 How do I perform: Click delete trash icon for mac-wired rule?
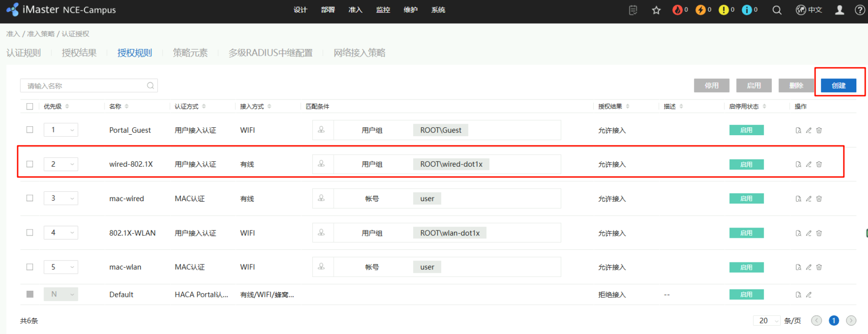pos(819,199)
